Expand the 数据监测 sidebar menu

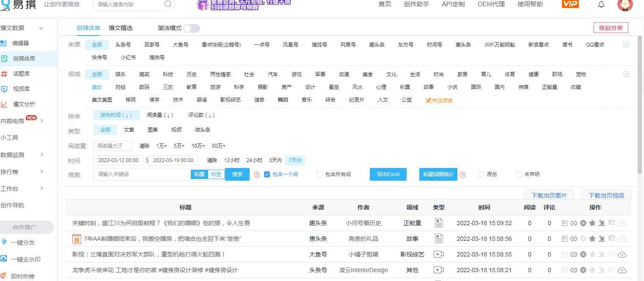[x=42, y=154]
